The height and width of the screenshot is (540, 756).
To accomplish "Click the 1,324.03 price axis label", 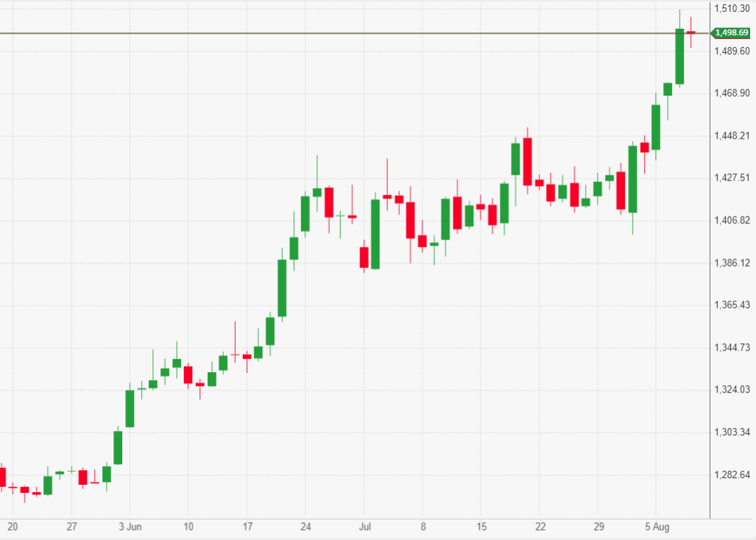I will (732, 390).
